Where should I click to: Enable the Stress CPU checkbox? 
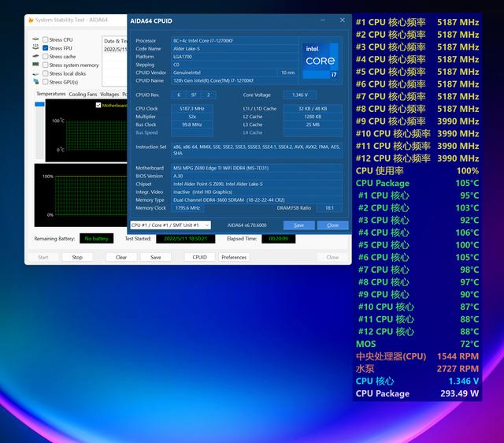[x=46, y=39]
